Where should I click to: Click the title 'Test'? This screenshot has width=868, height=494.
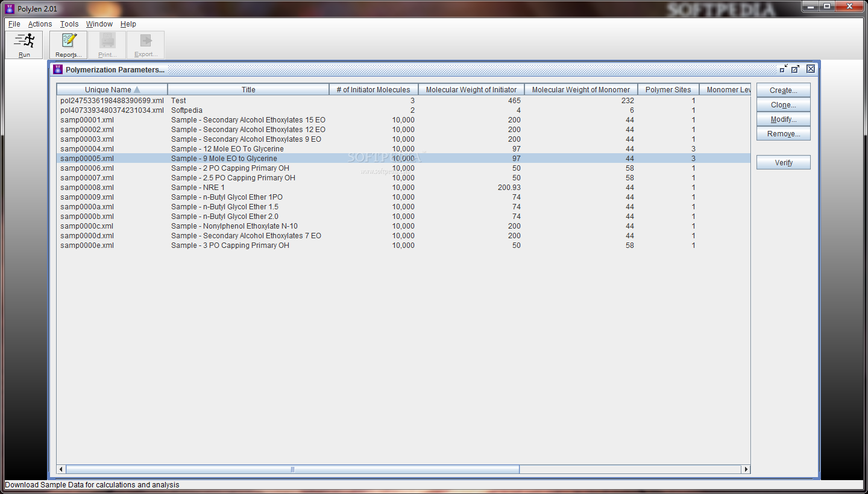coord(178,101)
